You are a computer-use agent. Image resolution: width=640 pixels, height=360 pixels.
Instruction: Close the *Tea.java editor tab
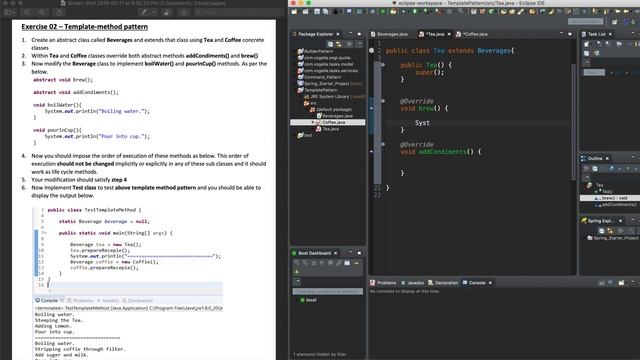point(449,34)
